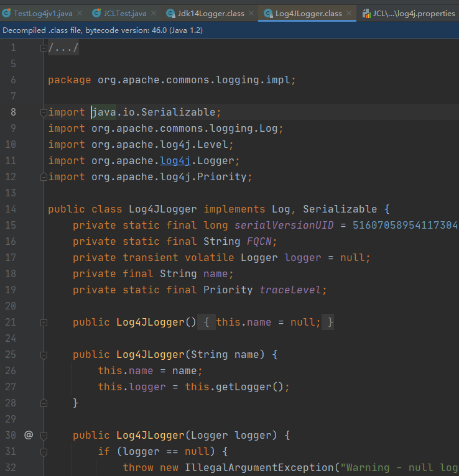Click the @ gutter icon on line 30
Viewport: 459px width, 476px height.
tap(28, 435)
